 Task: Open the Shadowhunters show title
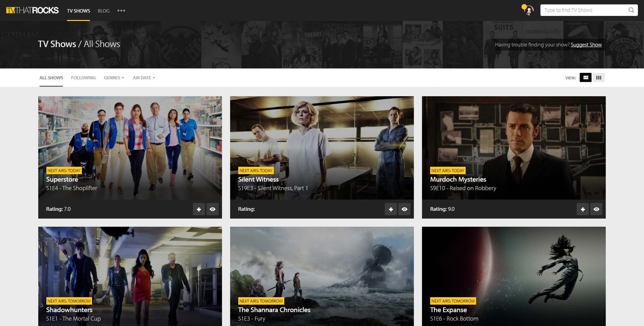[x=69, y=310]
